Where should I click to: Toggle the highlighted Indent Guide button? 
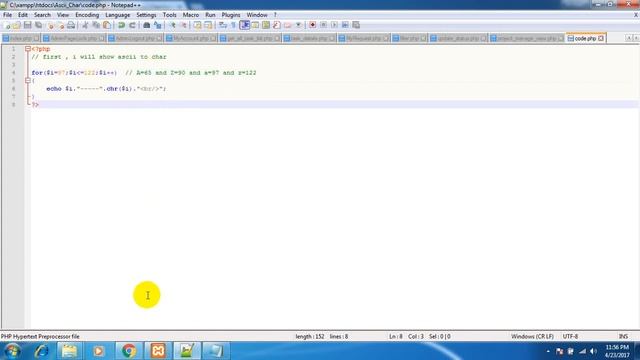pyautogui.click(x=245, y=25)
